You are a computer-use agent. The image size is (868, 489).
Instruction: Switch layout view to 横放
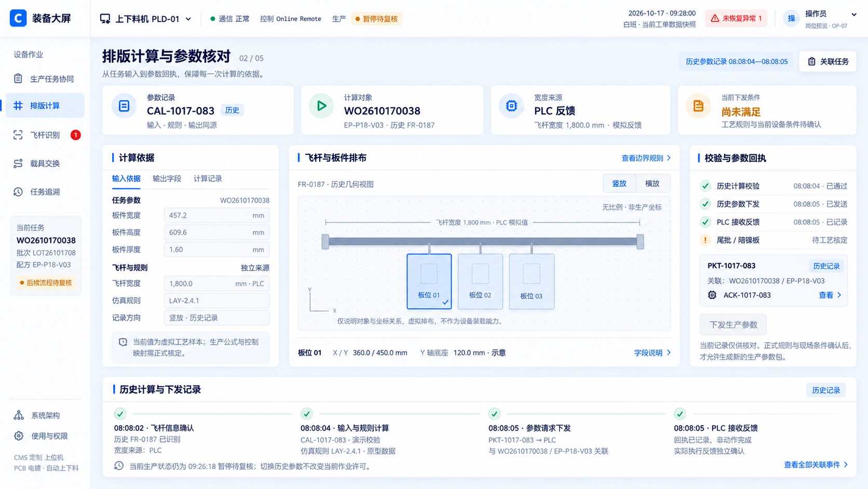pyautogui.click(x=653, y=183)
